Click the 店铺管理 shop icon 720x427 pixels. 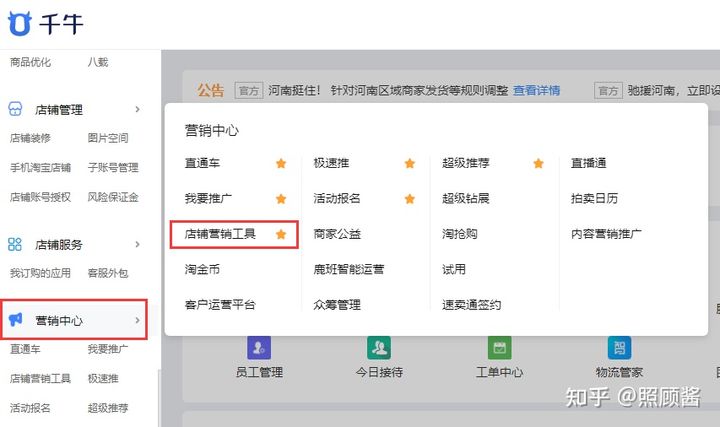pos(15,109)
